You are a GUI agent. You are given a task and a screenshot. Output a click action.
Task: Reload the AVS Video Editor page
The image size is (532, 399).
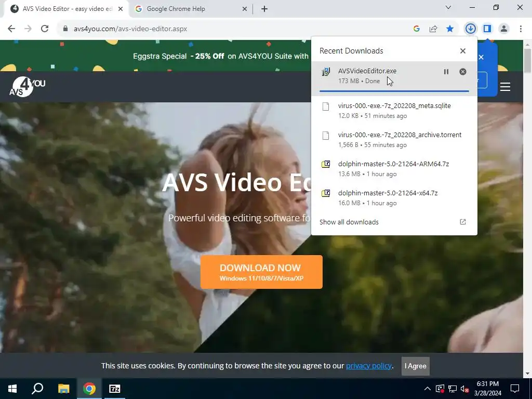(45, 29)
